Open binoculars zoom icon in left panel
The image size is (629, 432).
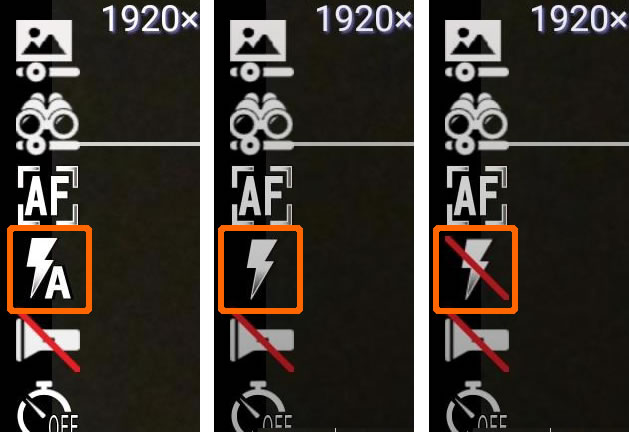[48, 124]
